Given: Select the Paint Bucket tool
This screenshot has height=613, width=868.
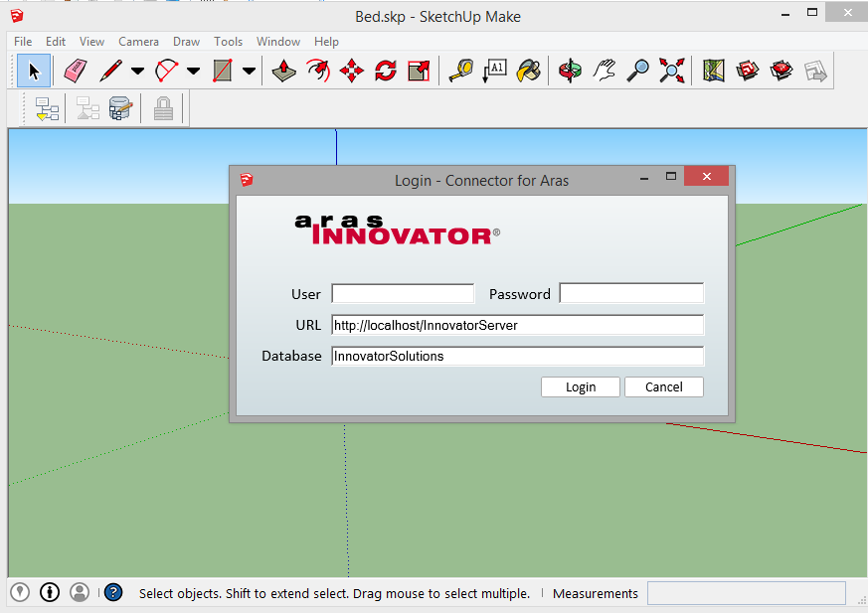Looking at the screenshot, I should [529, 71].
